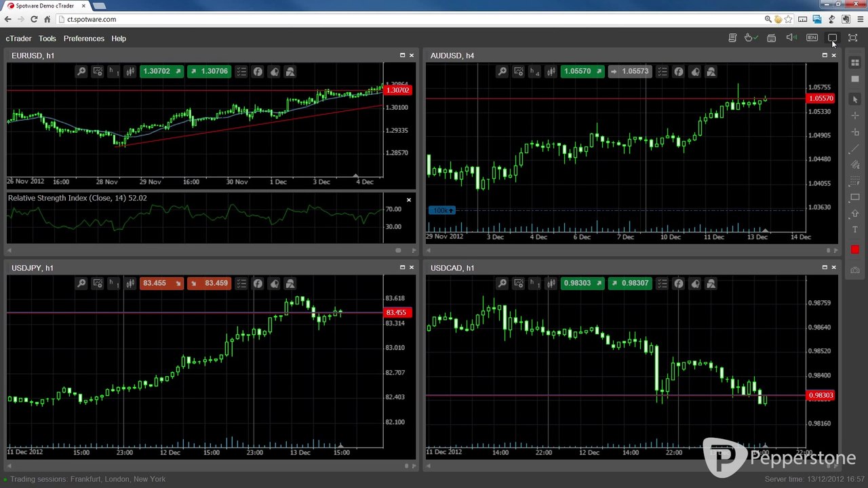The height and width of the screenshot is (488, 868).
Task: Go back in the browser
Action: [x=7, y=19]
